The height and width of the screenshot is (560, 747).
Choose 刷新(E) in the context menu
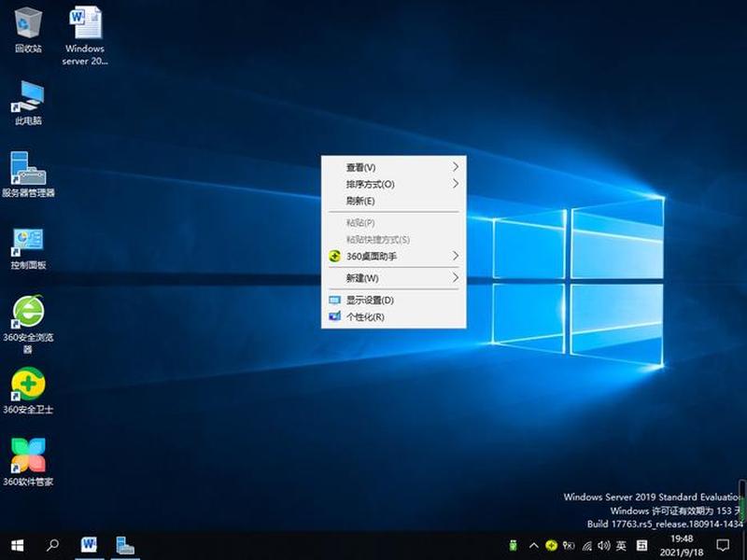coord(393,201)
